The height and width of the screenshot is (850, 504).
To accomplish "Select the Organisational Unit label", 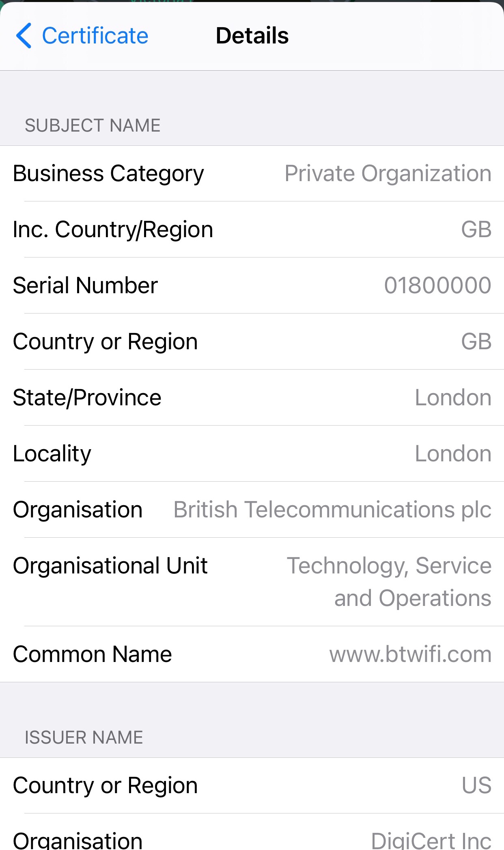I will (110, 566).
